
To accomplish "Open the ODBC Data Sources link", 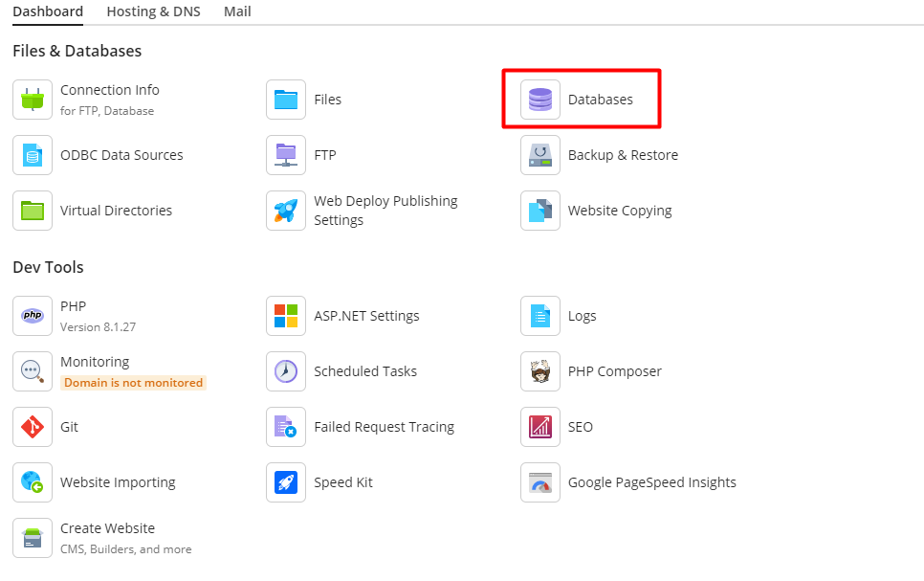I will point(121,155).
